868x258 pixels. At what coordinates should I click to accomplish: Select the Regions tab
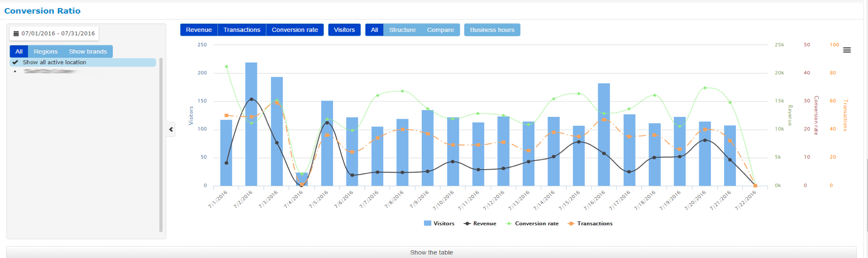coord(46,52)
